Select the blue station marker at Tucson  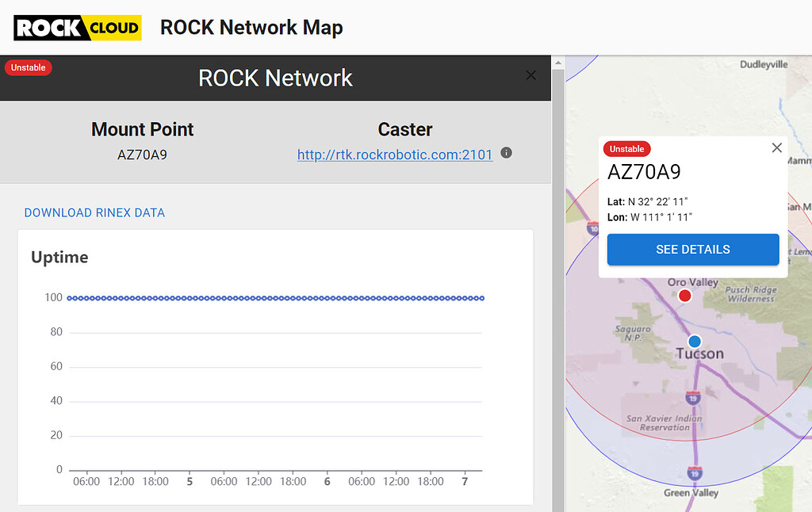(695, 341)
